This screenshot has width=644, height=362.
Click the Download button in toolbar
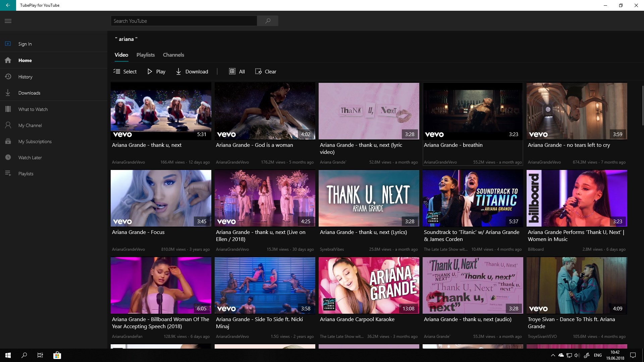tap(192, 71)
